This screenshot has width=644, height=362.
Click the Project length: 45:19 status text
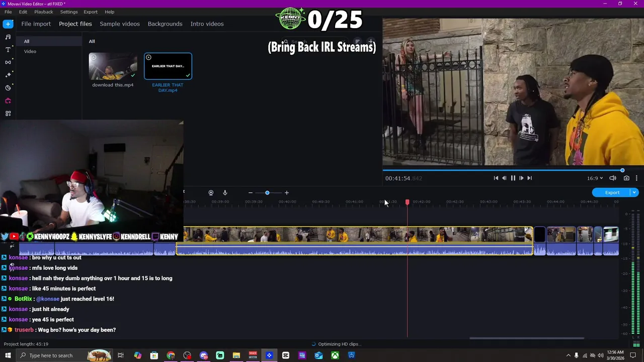tap(26, 344)
